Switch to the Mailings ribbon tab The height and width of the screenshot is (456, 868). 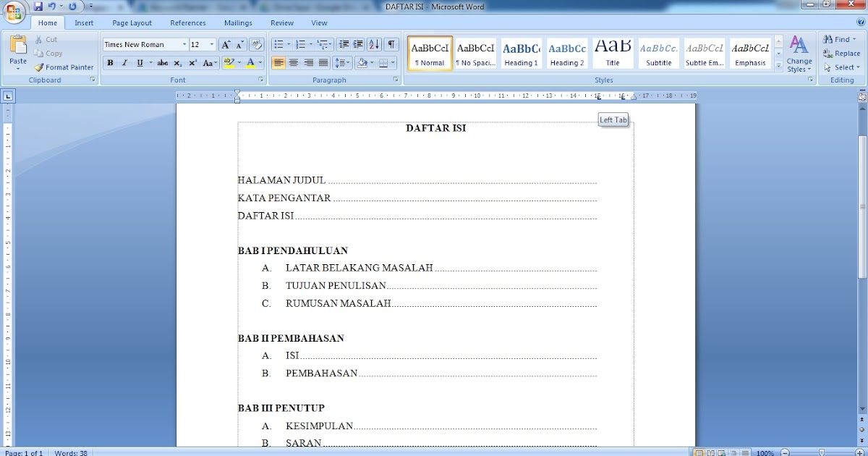point(238,22)
